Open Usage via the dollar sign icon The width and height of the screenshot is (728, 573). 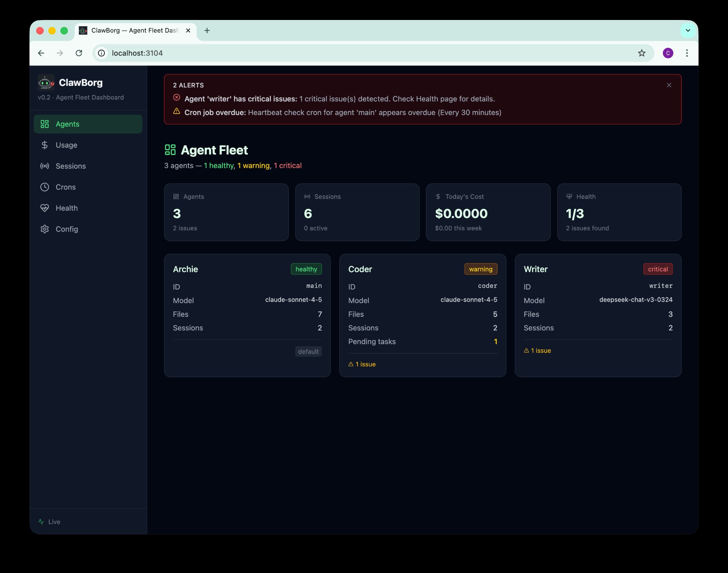pyautogui.click(x=44, y=145)
